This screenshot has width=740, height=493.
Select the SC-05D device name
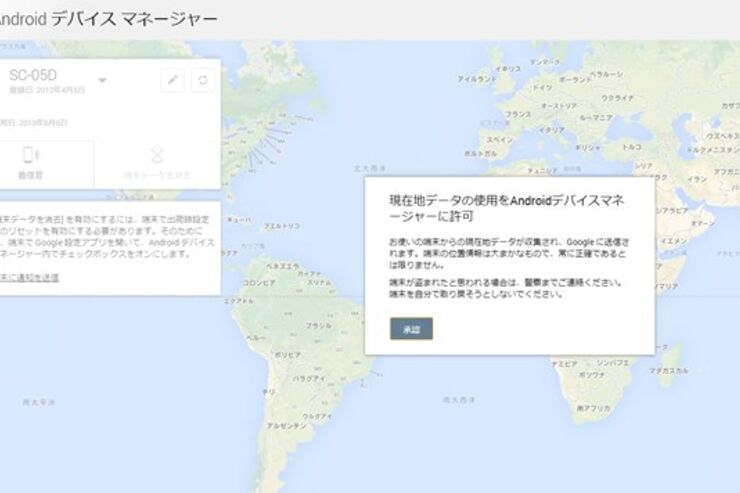point(33,75)
